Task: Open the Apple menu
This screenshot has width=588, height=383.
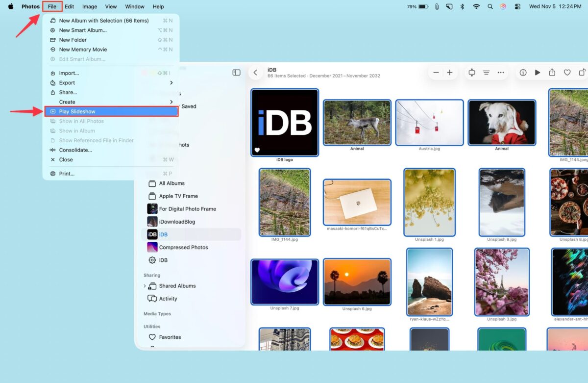Action: pos(11,6)
